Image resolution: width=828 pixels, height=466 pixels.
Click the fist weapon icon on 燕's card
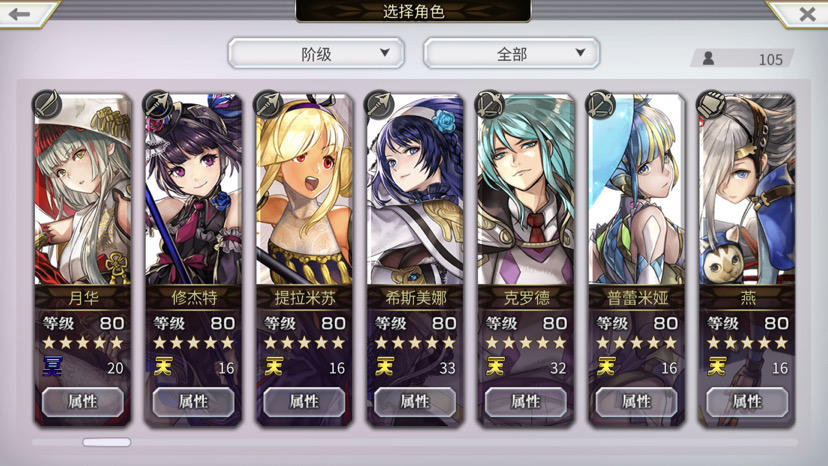[711, 104]
